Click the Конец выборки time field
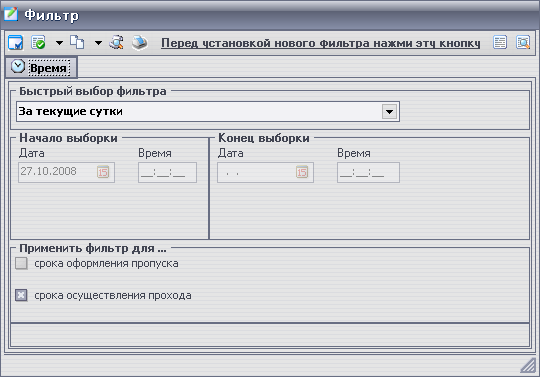 tap(368, 172)
